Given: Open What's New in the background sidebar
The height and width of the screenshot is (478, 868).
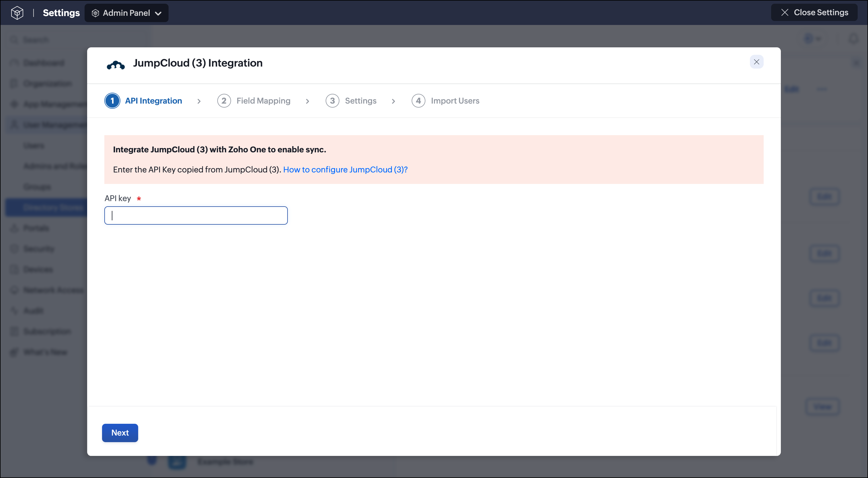Looking at the screenshot, I should point(46,352).
